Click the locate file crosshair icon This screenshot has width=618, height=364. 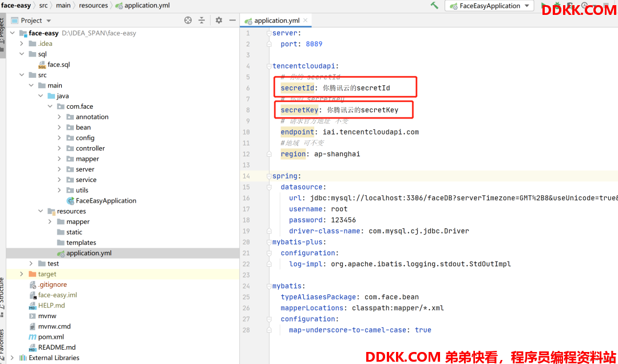coord(188,21)
